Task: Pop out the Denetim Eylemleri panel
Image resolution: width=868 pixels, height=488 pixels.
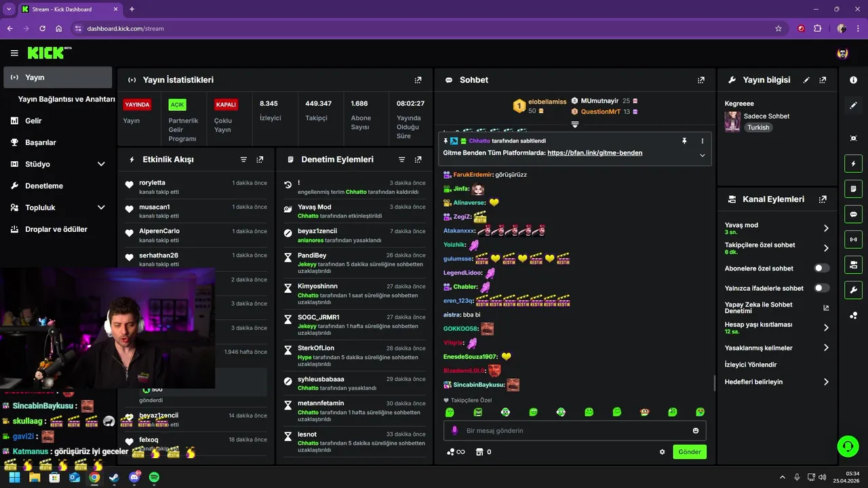Action: click(x=418, y=159)
